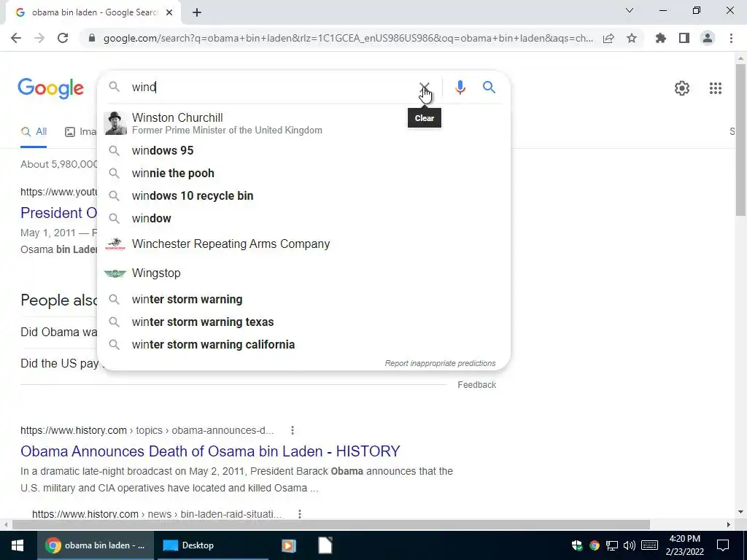Open network status tray icon

pyautogui.click(x=612, y=545)
